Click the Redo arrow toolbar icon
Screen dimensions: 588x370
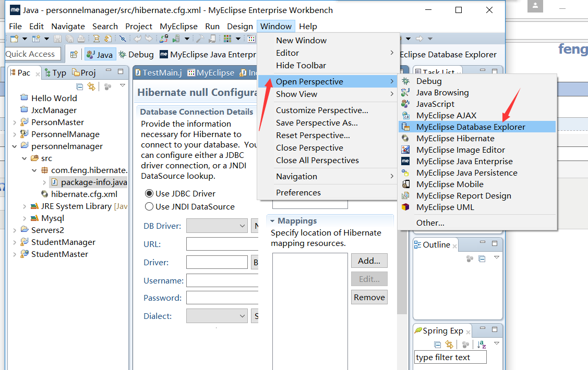[x=149, y=39]
